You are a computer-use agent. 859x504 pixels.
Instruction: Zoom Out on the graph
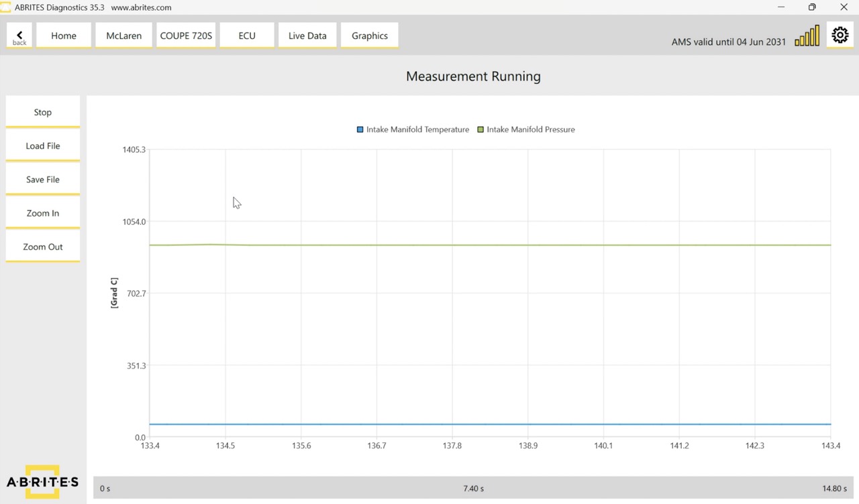pos(43,246)
